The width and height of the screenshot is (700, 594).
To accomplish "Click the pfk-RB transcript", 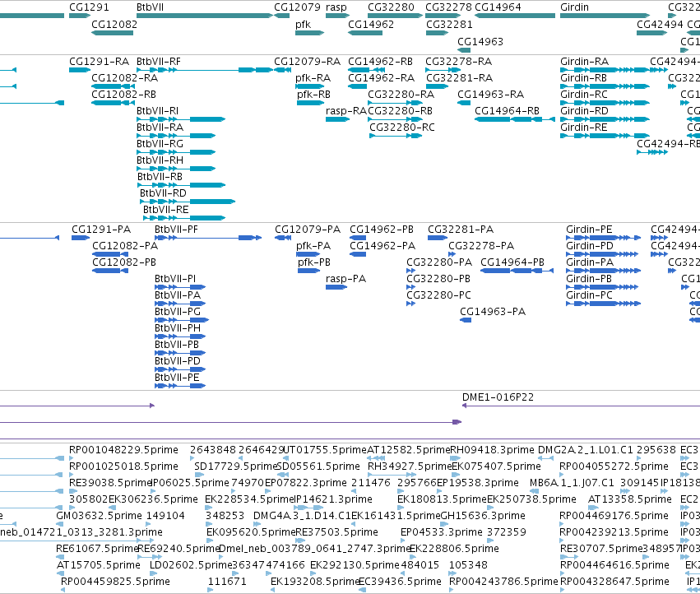I will click(310, 103).
